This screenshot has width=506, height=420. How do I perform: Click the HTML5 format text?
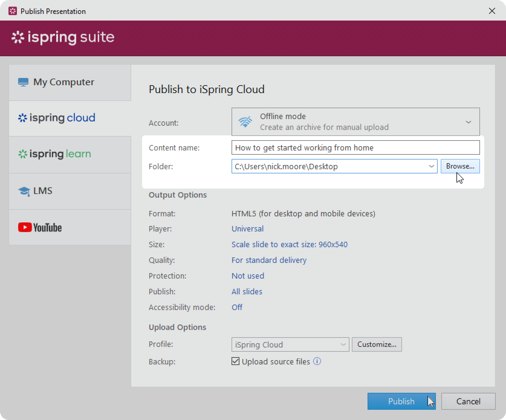[x=303, y=214]
